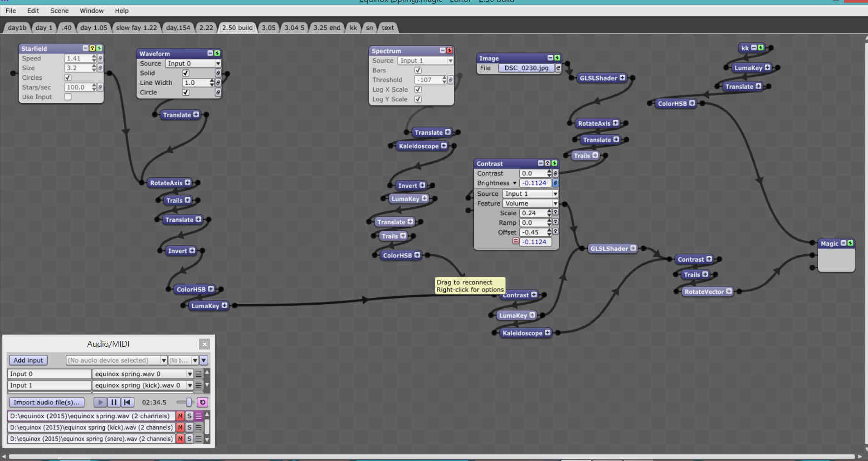Image resolution: width=868 pixels, height=461 pixels.
Task: Open handle menu for equinox spring.wav file row
Action: (x=199, y=416)
